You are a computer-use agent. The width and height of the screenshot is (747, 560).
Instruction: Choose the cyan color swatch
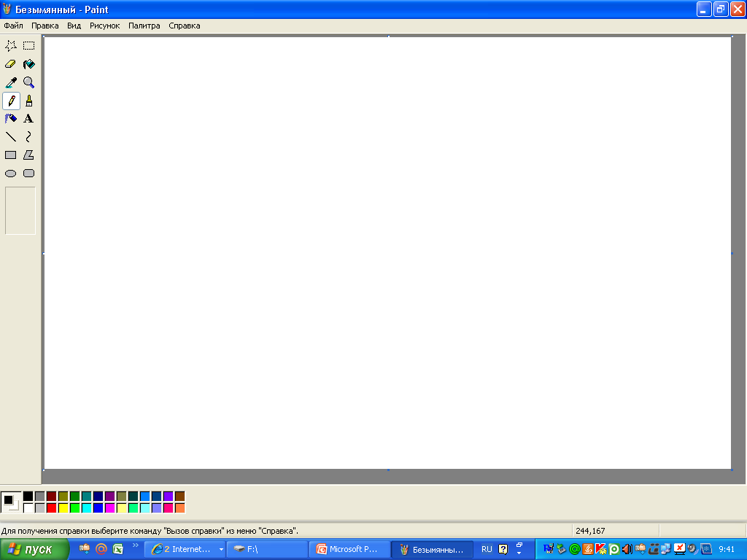87,508
